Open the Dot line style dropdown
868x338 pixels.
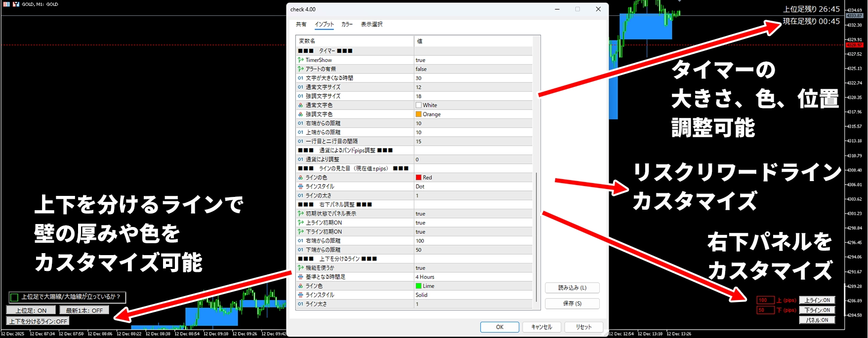pos(473,187)
